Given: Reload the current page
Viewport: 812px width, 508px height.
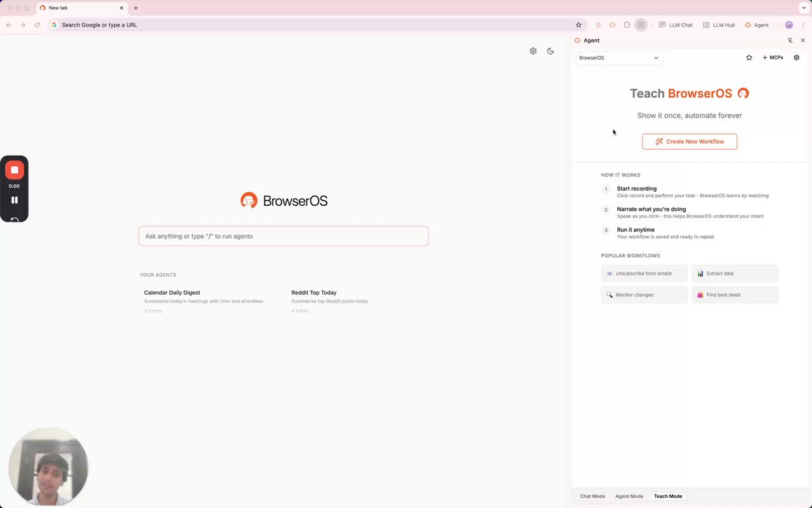Looking at the screenshot, I should [37, 25].
